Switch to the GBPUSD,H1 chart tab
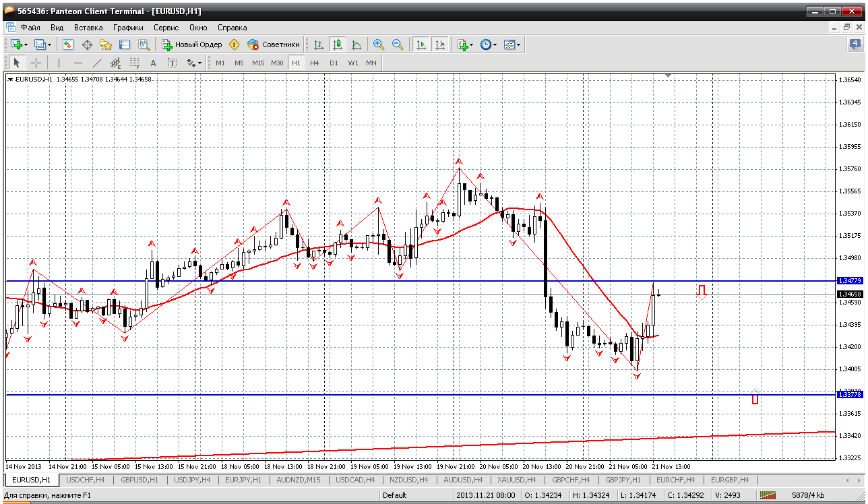The width and height of the screenshot is (868, 504). tap(139, 480)
